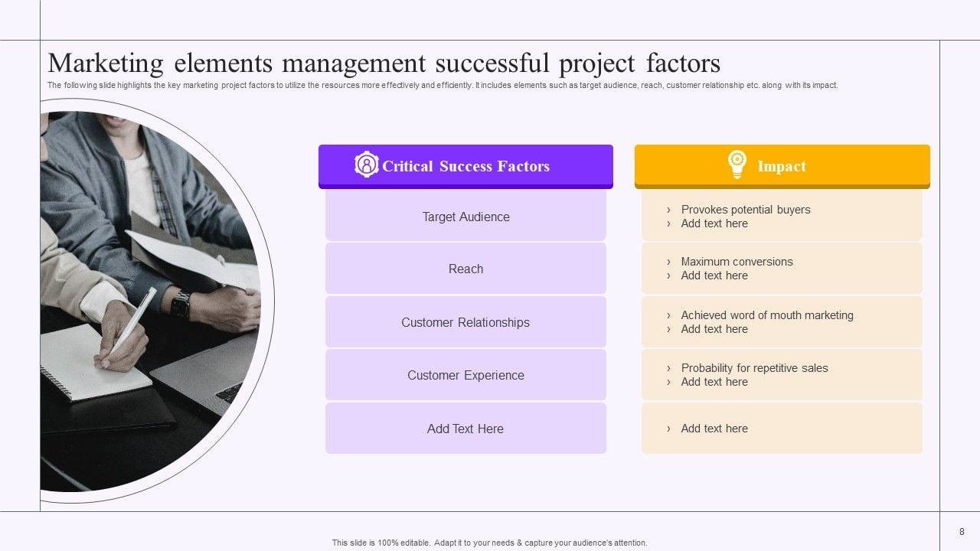Click 'Achieved word of mouth marketing' text
This screenshot has height=551, width=980.
[767, 315]
